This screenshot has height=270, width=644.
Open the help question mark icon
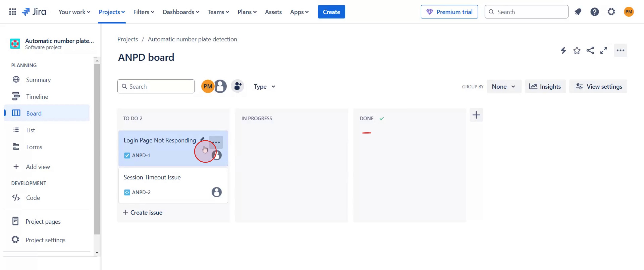coord(594,12)
